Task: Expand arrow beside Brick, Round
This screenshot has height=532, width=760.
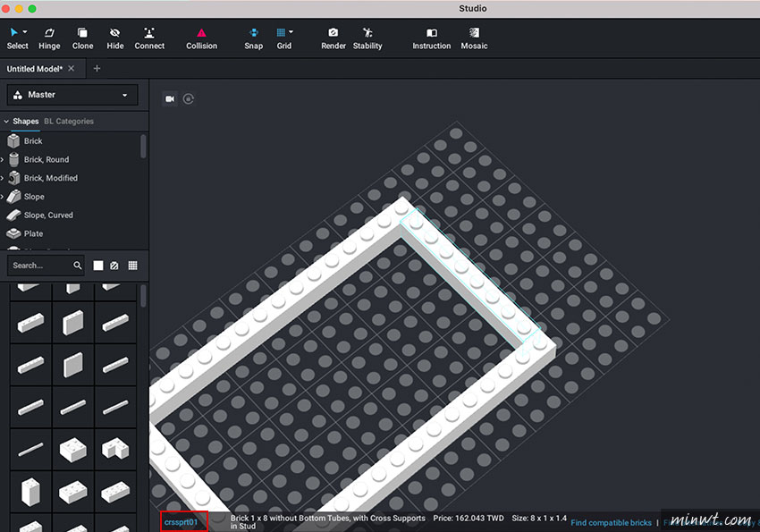Action: 3,159
